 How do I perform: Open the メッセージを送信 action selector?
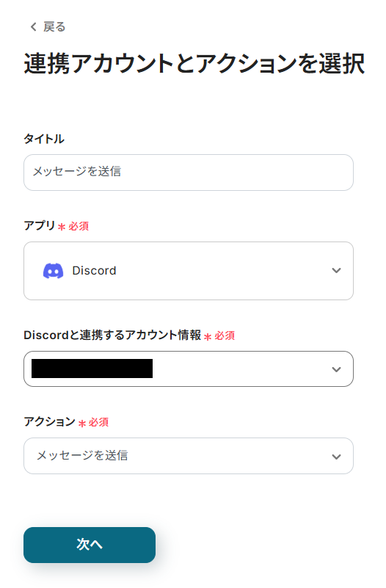189,456
